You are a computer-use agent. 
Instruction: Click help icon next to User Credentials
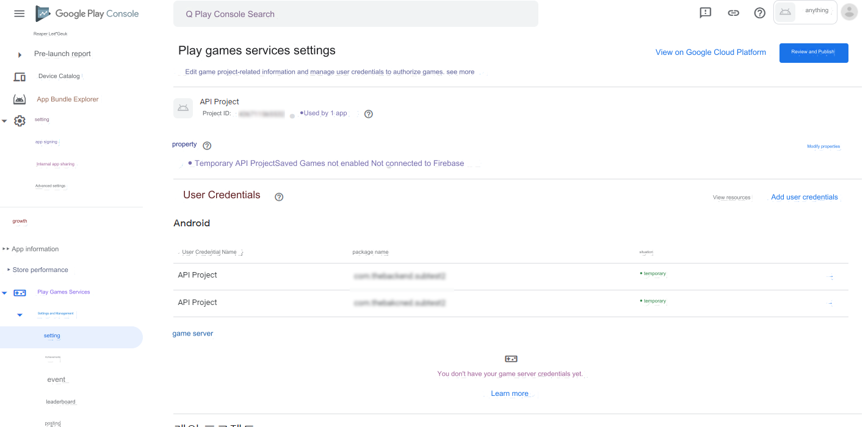coord(279,197)
